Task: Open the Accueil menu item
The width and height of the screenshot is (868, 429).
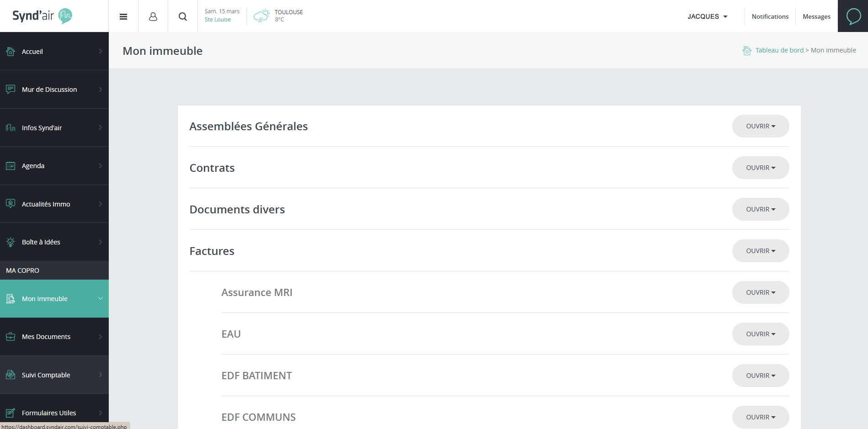Action: tap(54, 51)
